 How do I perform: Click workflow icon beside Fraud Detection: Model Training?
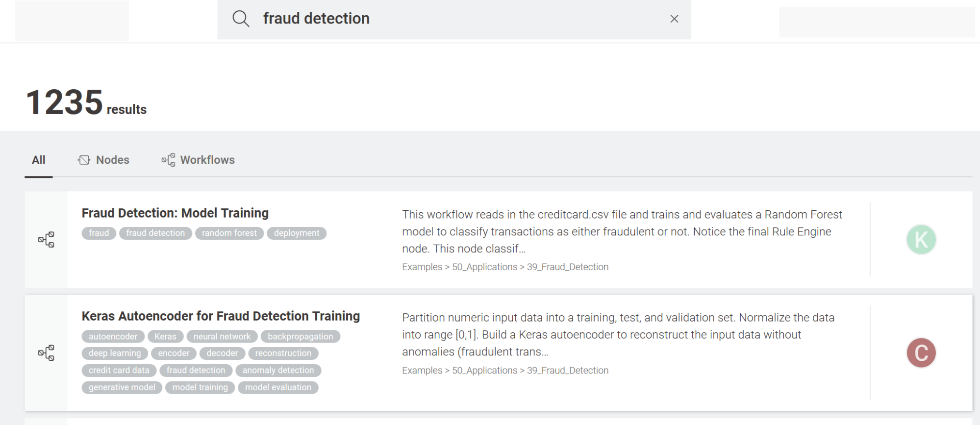tap(46, 240)
